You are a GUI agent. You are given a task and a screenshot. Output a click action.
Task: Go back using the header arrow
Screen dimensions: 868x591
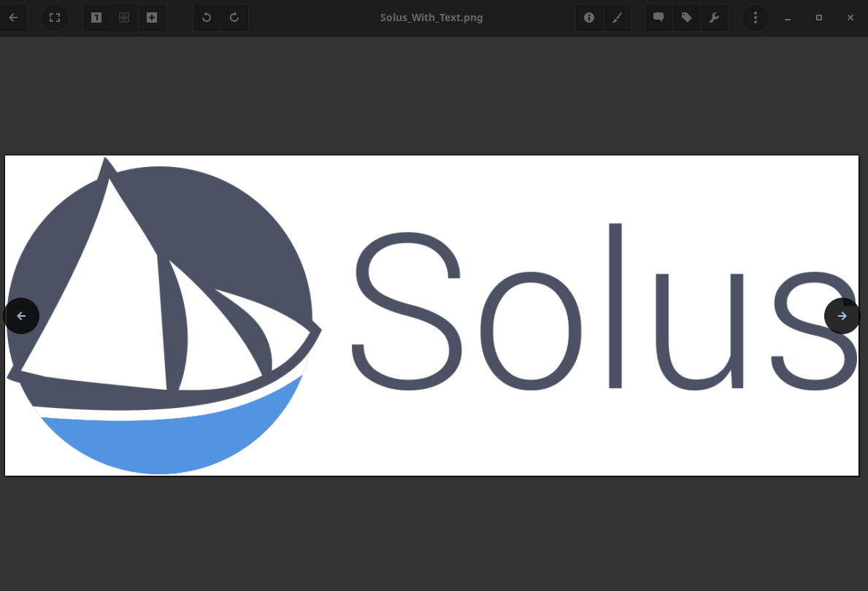(13, 18)
